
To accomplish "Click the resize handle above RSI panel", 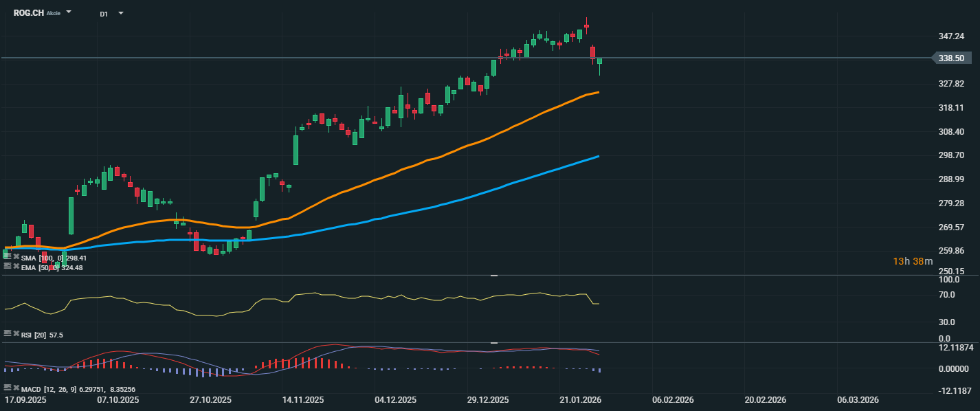I will [493, 276].
